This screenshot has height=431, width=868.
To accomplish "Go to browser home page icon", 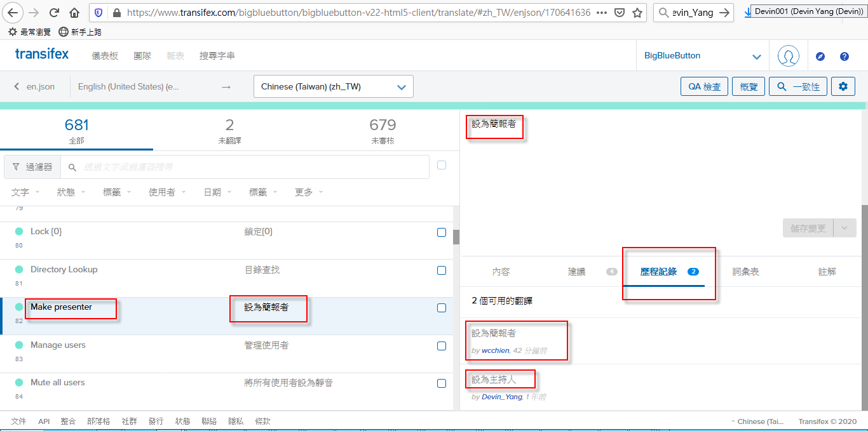I will pos(74,13).
